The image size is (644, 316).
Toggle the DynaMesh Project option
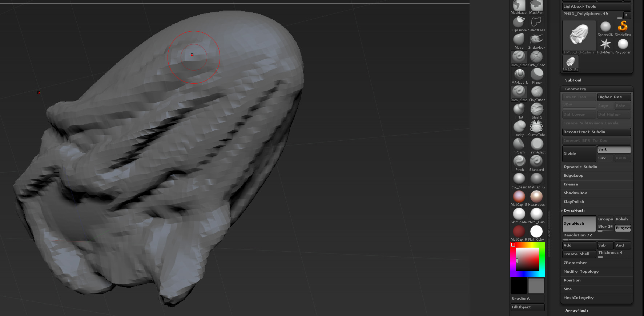tap(623, 228)
